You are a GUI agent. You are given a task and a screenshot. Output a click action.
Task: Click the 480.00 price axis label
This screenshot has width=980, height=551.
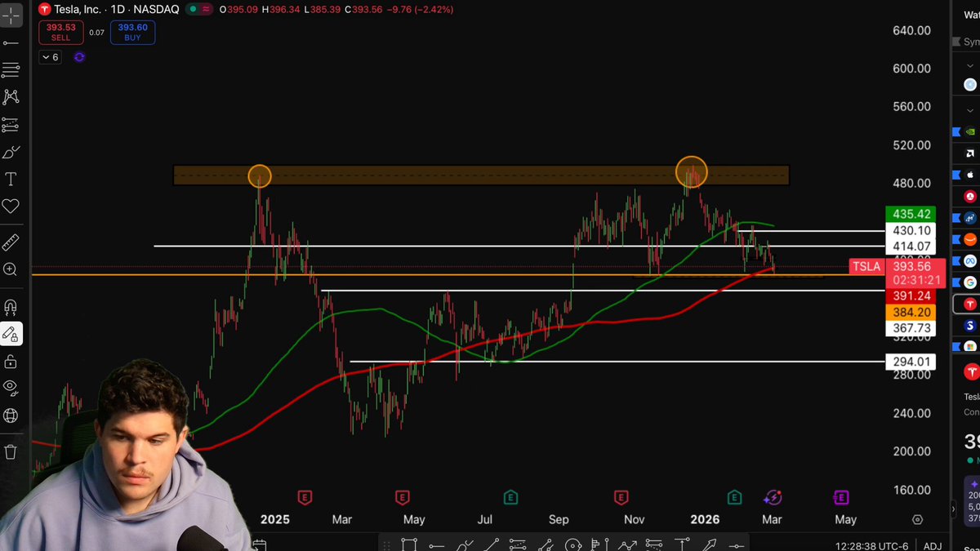tap(912, 183)
